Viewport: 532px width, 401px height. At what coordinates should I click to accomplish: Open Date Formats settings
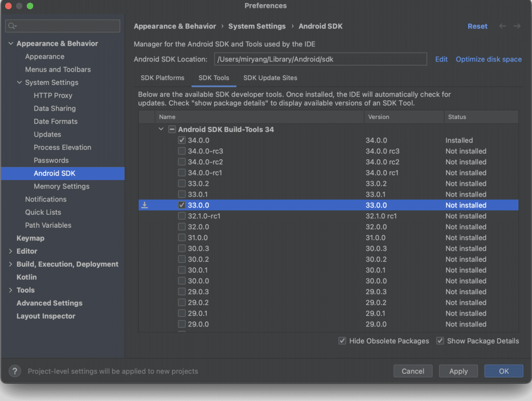[x=56, y=122]
